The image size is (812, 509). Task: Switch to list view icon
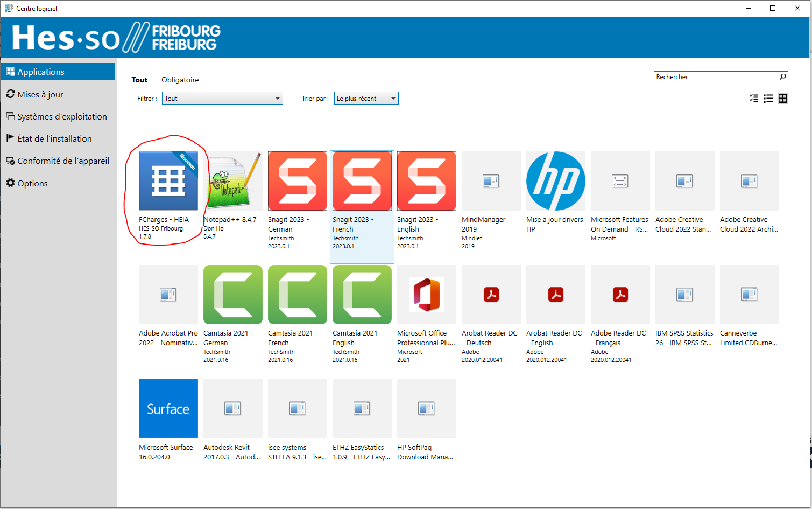pyautogui.click(x=768, y=99)
